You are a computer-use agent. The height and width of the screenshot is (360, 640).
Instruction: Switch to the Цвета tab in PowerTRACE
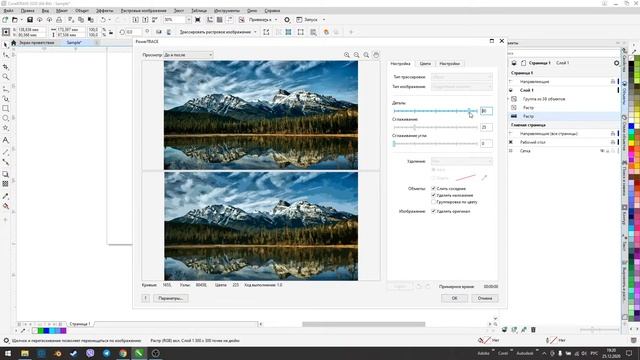coord(425,64)
